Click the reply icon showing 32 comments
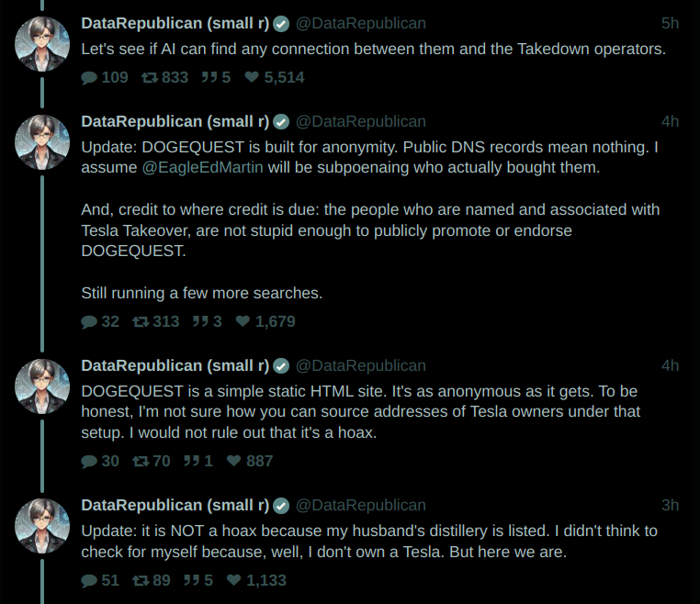700x604 pixels. pyautogui.click(x=89, y=322)
